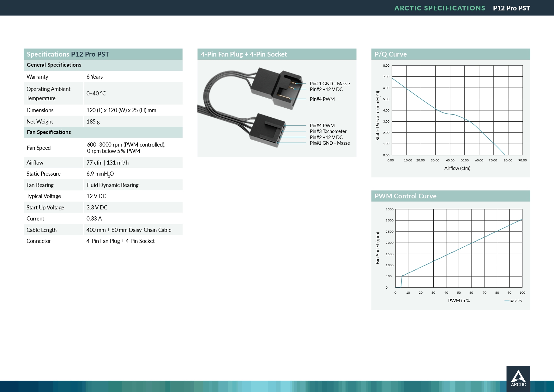The height and width of the screenshot is (392, 554).
Task: Click lower socket 'Pin#4 PWM' label
Action: (x=322, y=126)
